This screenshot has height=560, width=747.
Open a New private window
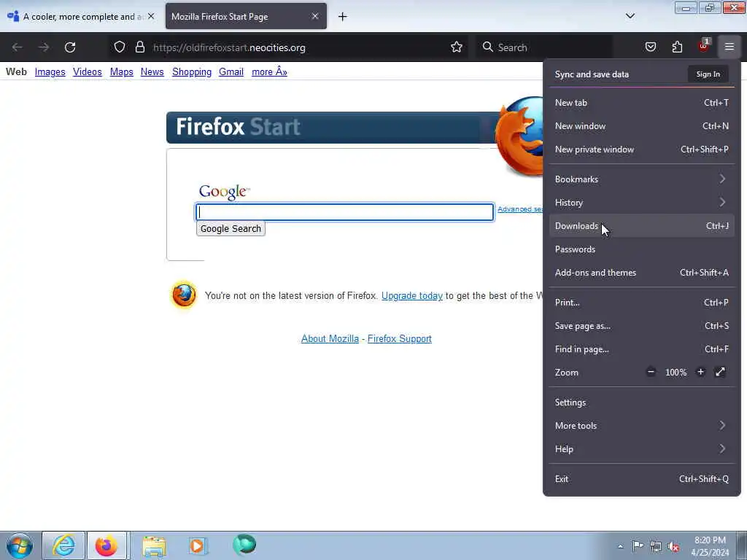[642, 149]
